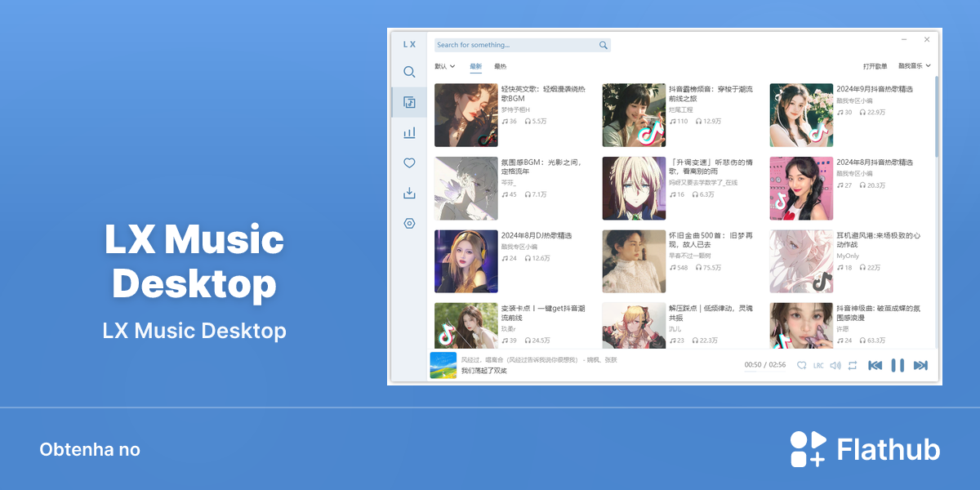
Task: Click the title 氛围感BGM：光影之间，定格流年
Action: (542, 167)
